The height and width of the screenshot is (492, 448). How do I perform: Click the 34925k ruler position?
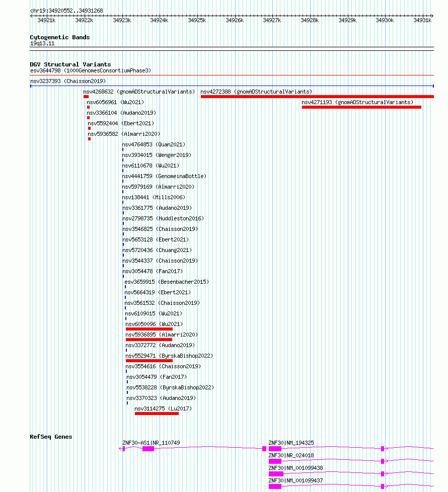197,21
